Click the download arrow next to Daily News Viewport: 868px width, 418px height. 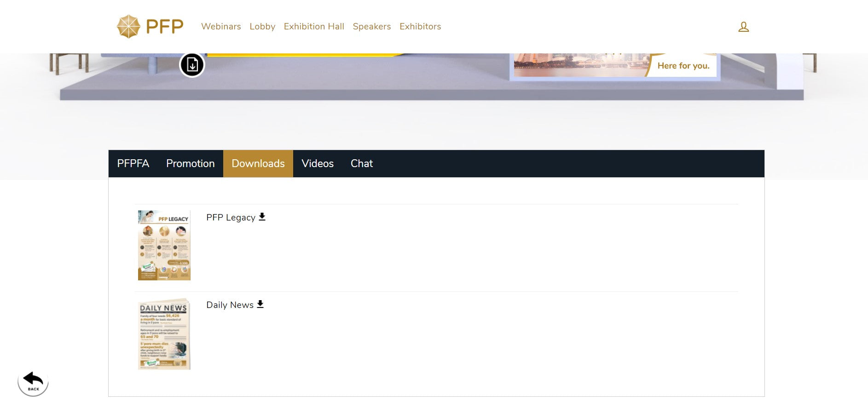[260, 304]
